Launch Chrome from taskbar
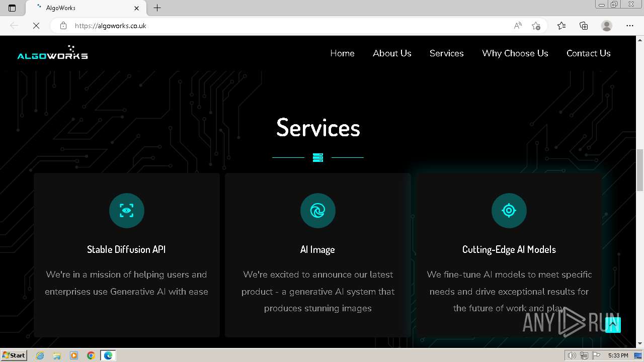This screenshot has height=362, width=644. (91, 355)
